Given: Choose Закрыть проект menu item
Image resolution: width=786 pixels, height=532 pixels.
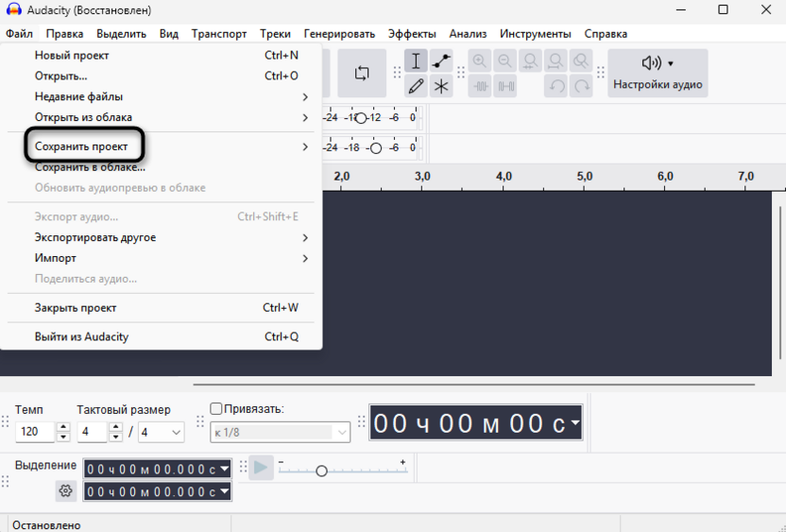Looking at the screenshot, I should 161,308.
